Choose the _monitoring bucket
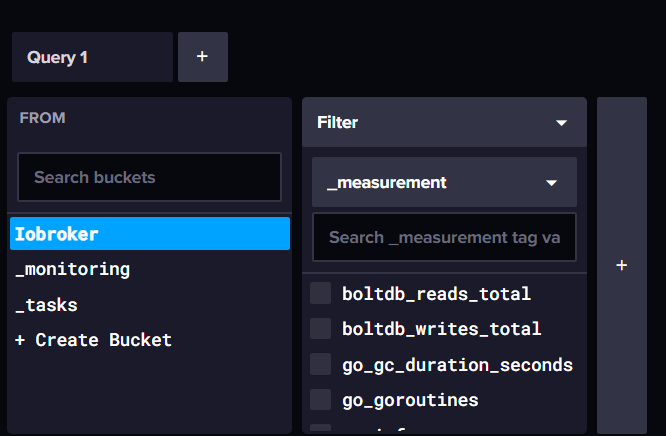Screen dimensions: 666x436 (x=72, y=269)
